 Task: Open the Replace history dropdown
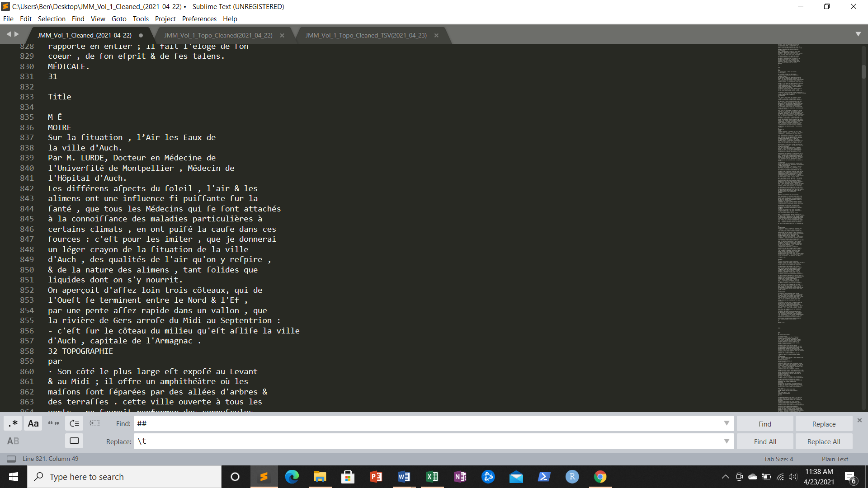click(726, 441)
